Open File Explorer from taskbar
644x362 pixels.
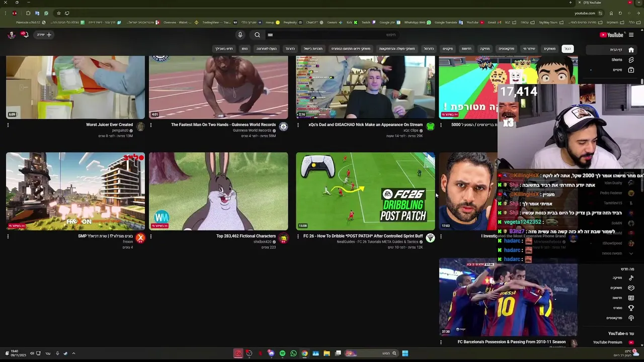tap(327, 353)
